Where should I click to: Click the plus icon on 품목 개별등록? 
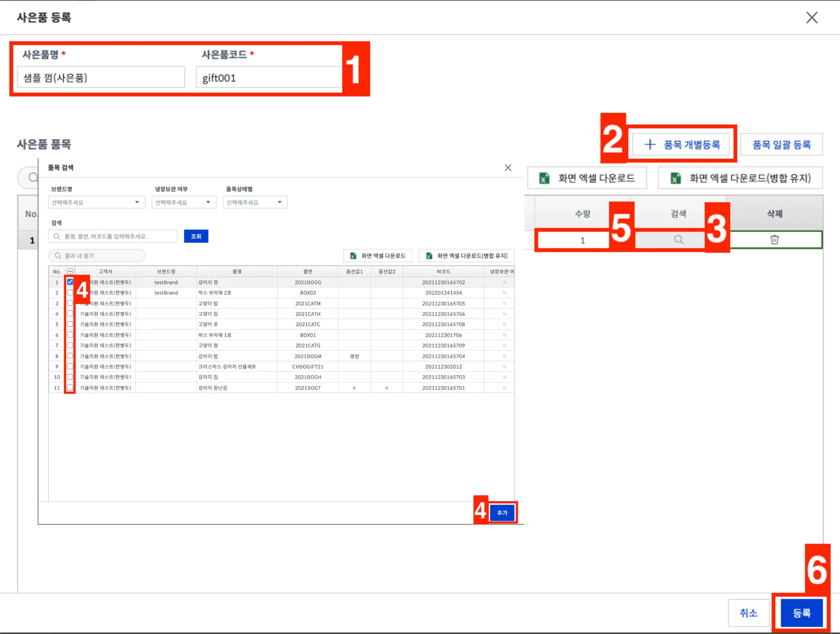click(x=650, y=144)
